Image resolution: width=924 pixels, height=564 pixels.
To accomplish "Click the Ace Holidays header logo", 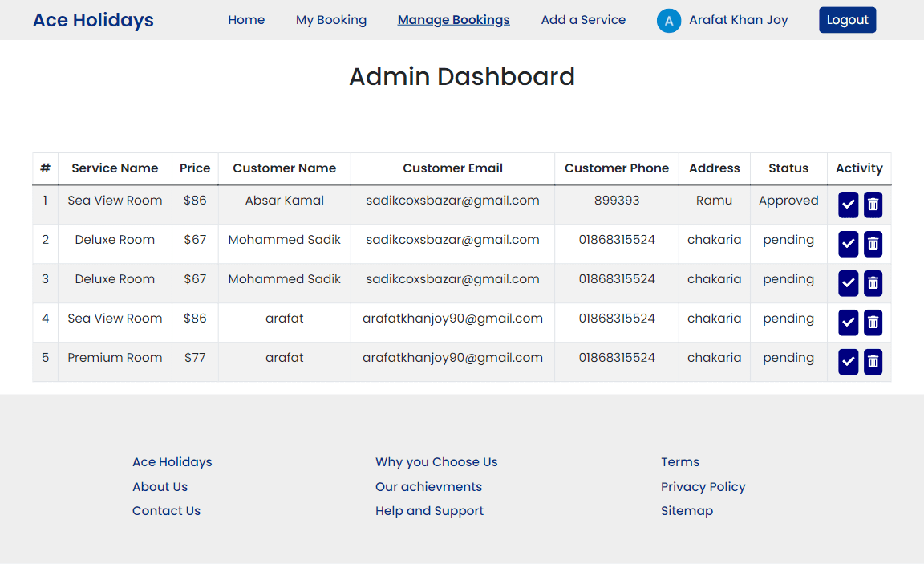I will [93, 20].
